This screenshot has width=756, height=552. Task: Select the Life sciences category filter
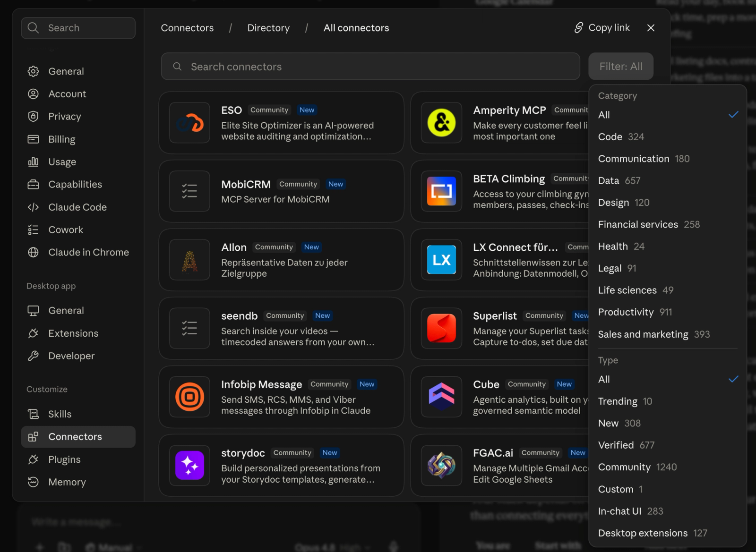click(x=668, y=290)
